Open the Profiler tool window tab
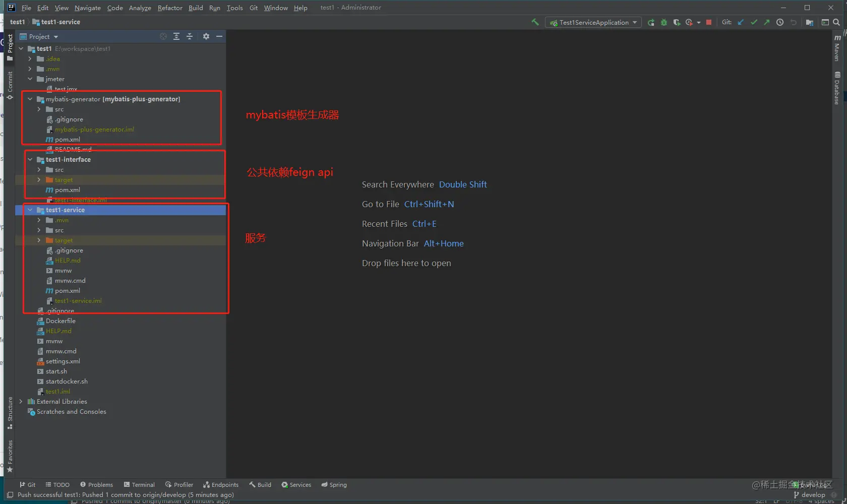The height and width of the screenshot is (504, 847). (179, 485)
